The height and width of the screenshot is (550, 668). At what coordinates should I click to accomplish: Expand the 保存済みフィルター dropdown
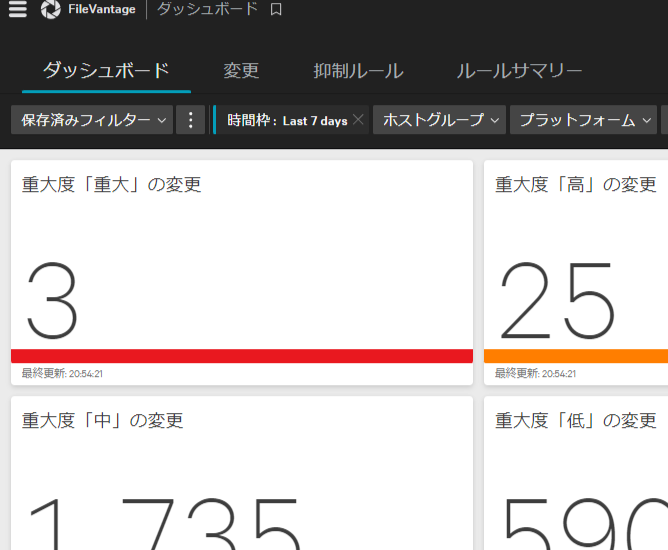[92, 120]
